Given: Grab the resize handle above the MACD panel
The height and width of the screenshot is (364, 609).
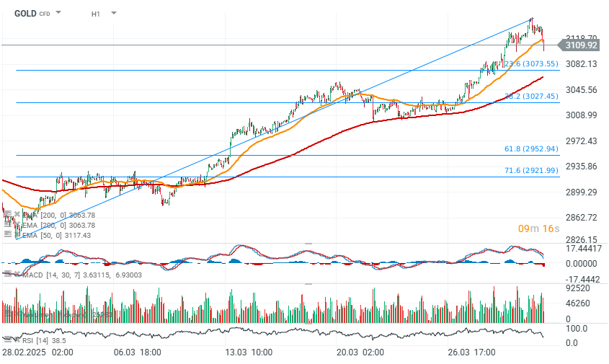Looking at the screenshot, I should pos(308,244).
